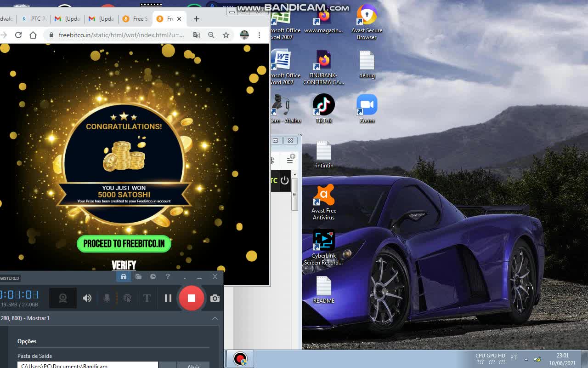Collapse the Mostrar 1 panel chevron
The width and height of the screenshot is (588, 368).
point(215,318)
